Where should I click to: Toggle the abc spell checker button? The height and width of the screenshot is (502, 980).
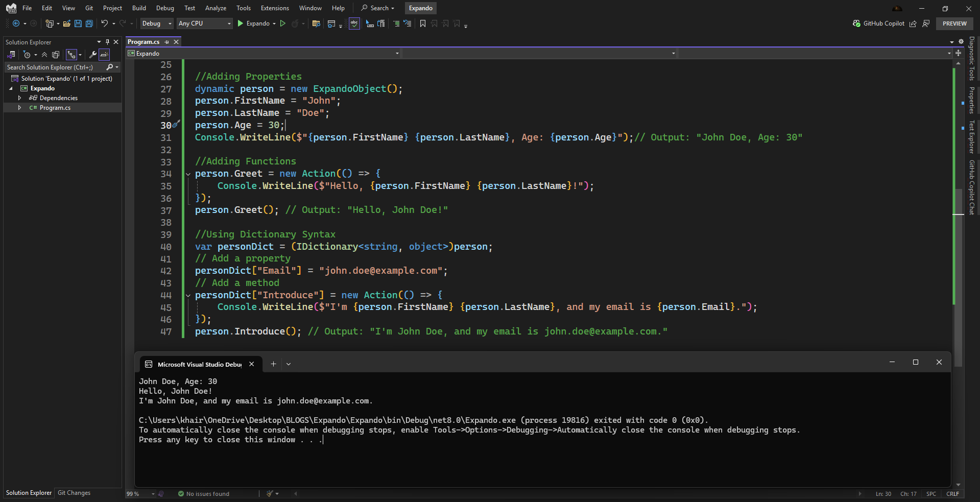point(354,23)
